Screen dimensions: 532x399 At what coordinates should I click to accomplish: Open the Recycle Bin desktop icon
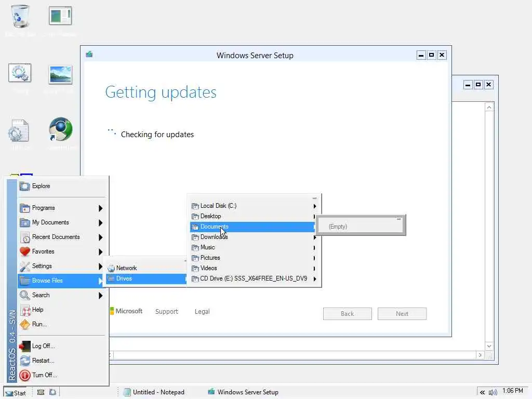[x=20, y=16]
